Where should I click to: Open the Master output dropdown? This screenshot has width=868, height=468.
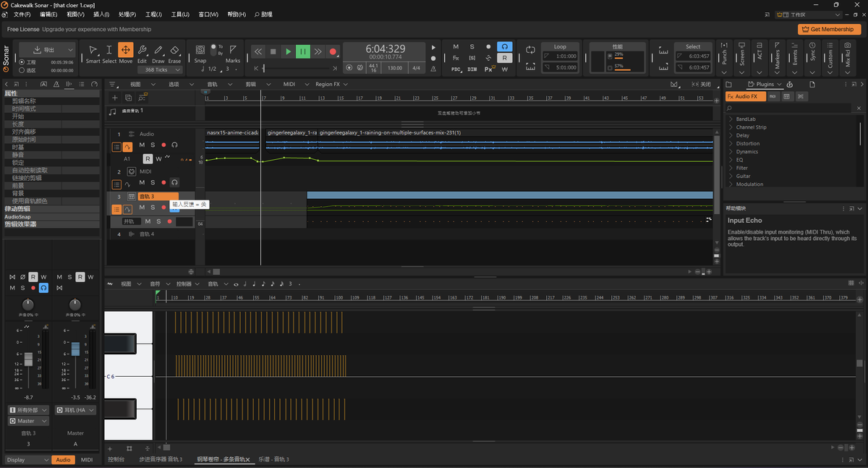(x=28, y=421)
